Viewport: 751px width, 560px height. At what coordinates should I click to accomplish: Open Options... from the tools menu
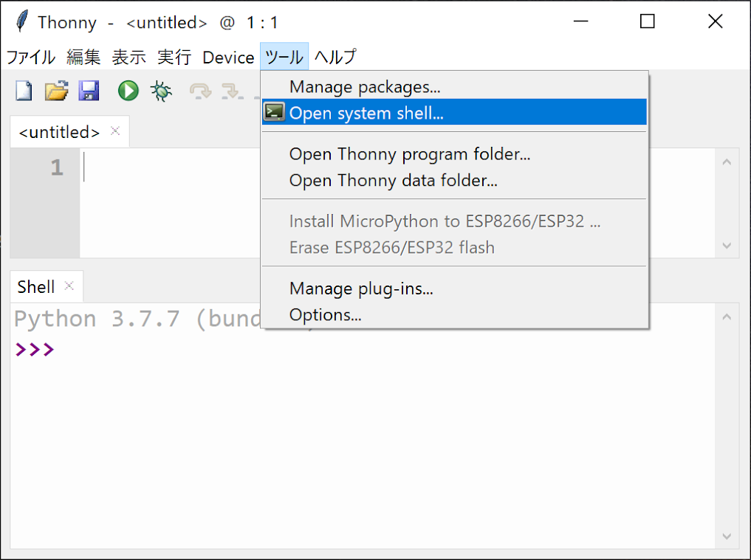(x=454, y=315)
